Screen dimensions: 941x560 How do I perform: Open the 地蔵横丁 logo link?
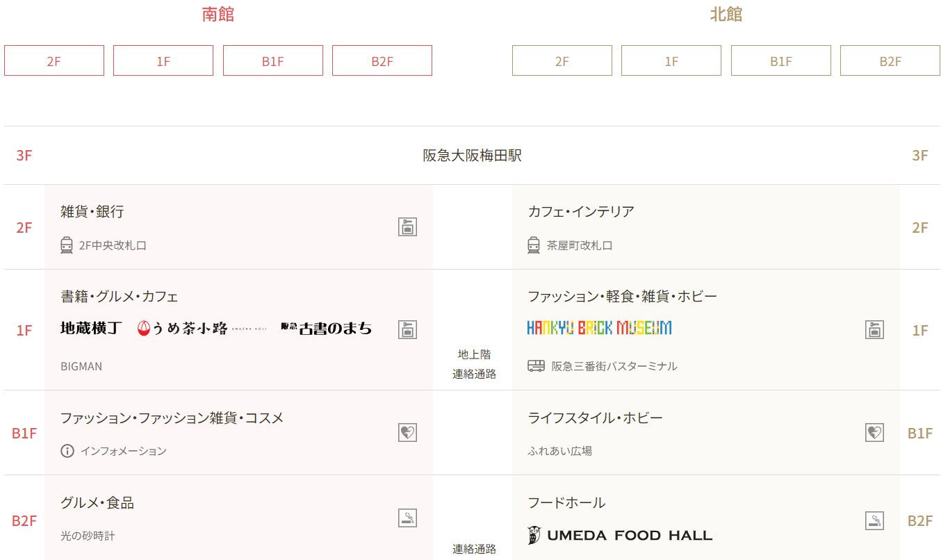coord(91,329)
